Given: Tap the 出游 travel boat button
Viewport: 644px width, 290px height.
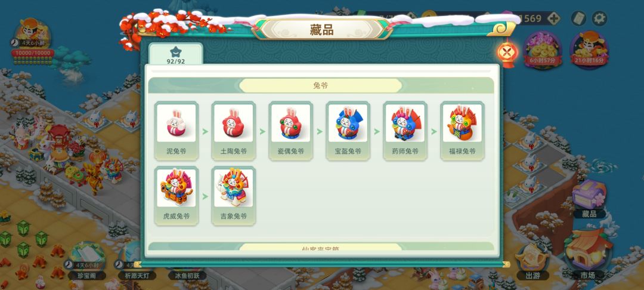Looking at the screenshot, I should pyautogui.click(x=533, y=262).
